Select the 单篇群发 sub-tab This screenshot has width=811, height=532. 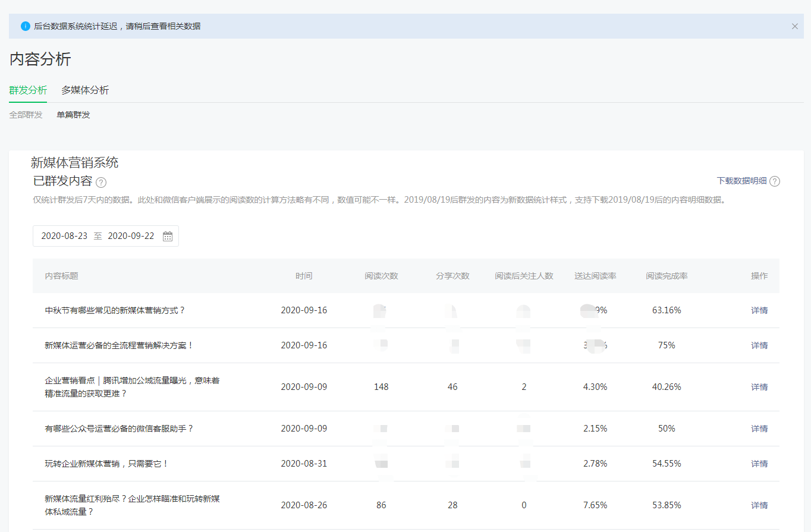(x=74, y=115)
